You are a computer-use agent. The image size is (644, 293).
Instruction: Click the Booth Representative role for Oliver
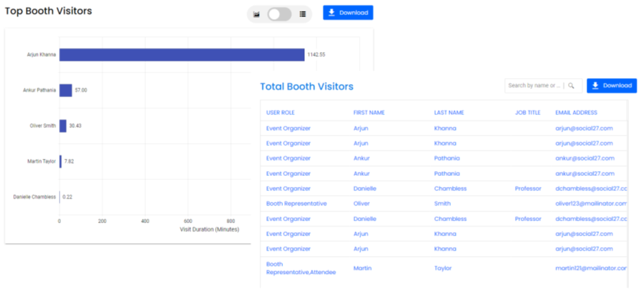pos(296,203)
